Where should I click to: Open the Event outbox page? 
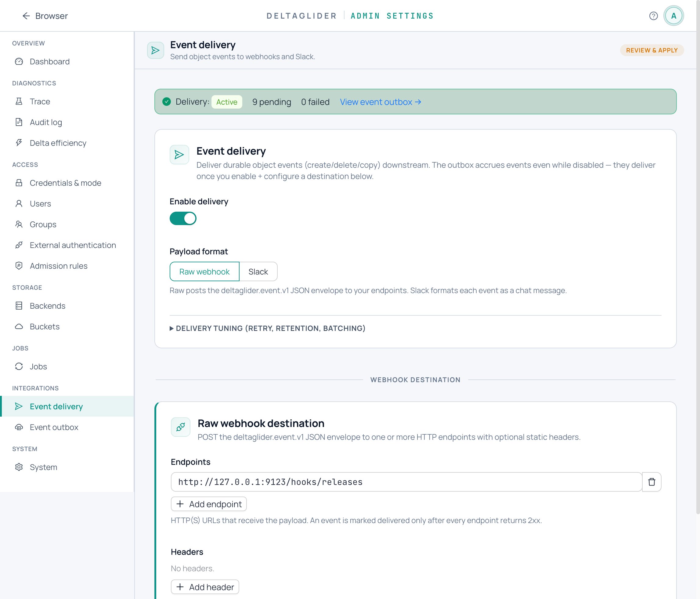click(x=67, y=427)
